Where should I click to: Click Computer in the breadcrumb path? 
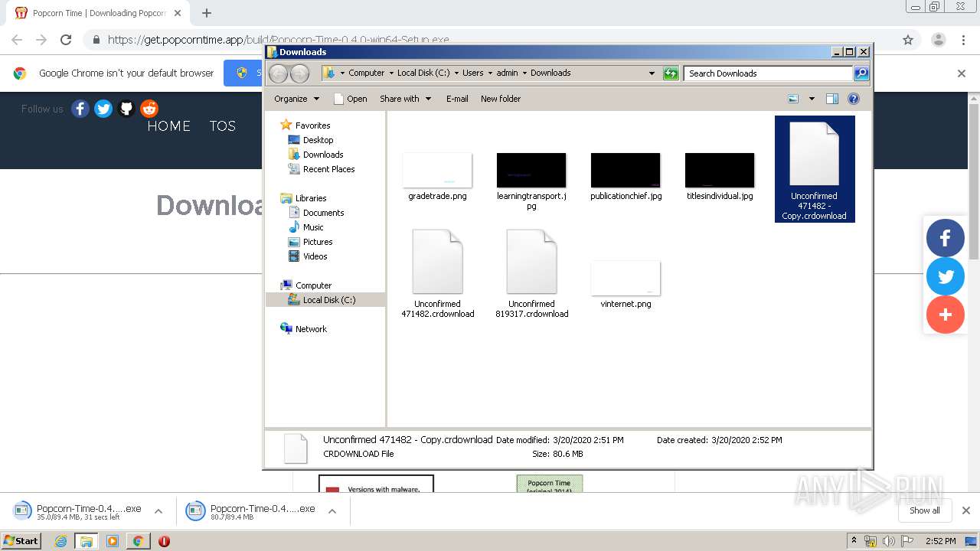(x=367, y=73)
